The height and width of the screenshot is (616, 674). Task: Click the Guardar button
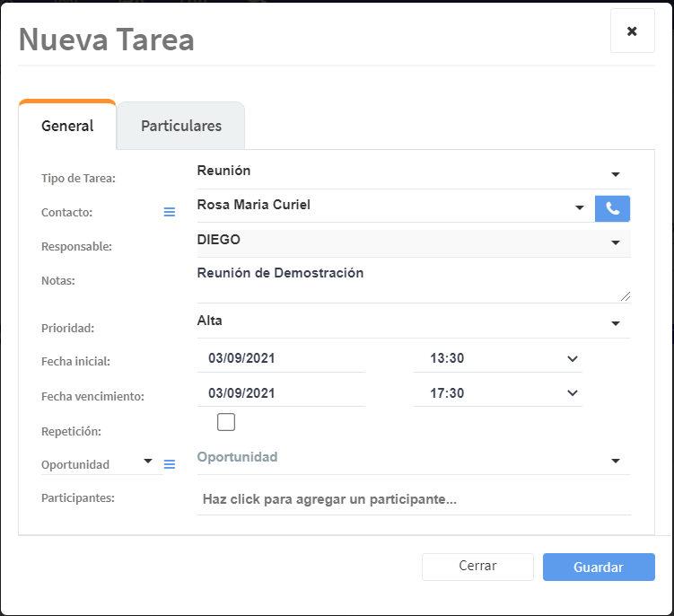click(x=599, y=567)
